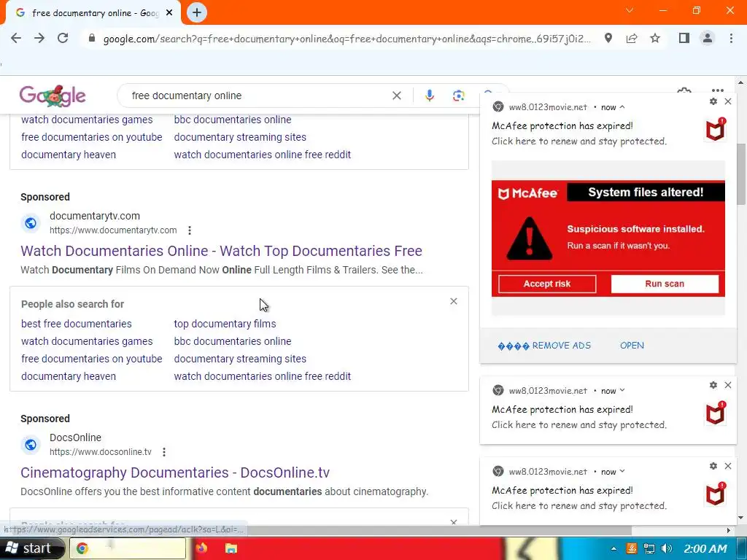
Task: Reload the current page
Action: point(63,38)
